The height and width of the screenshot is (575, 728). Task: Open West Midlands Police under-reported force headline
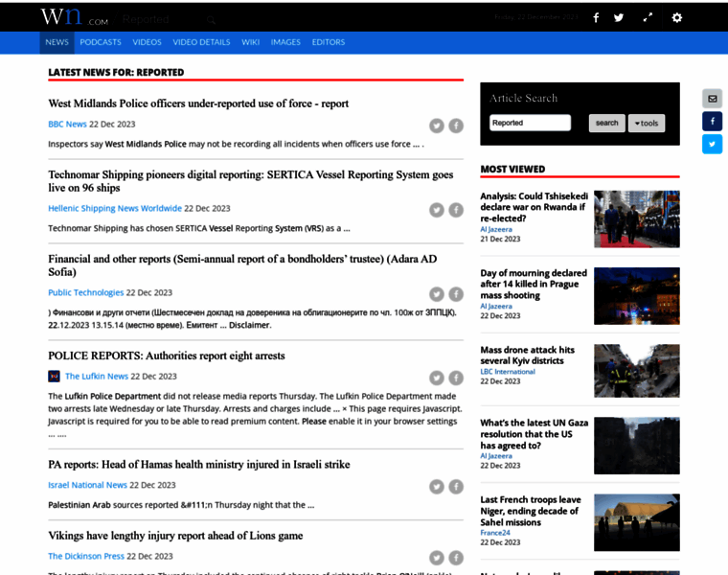[x=198, y=103]
